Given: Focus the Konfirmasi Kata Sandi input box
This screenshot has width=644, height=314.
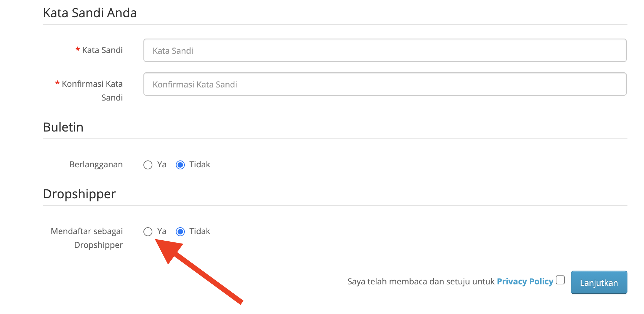Looking at the screenshot, I should click(x=385, y=84).
